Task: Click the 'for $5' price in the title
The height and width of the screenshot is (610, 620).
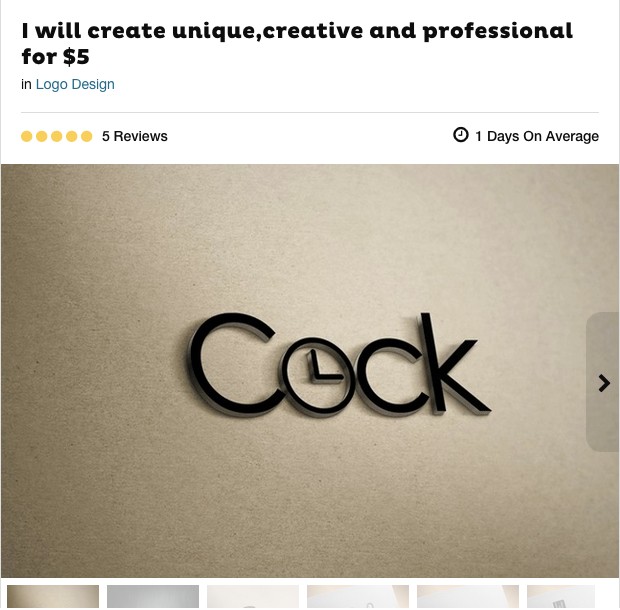Action: pos(56,57)
